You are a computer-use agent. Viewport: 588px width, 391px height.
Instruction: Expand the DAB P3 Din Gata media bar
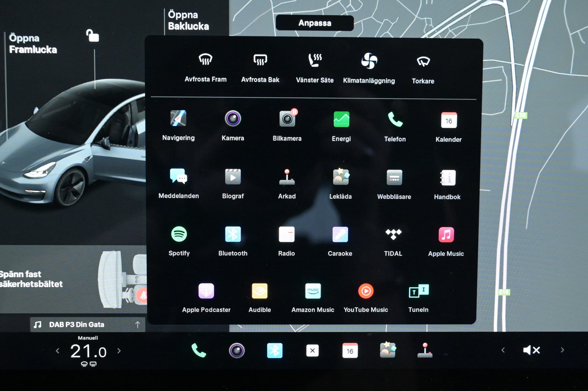[87, 324]
